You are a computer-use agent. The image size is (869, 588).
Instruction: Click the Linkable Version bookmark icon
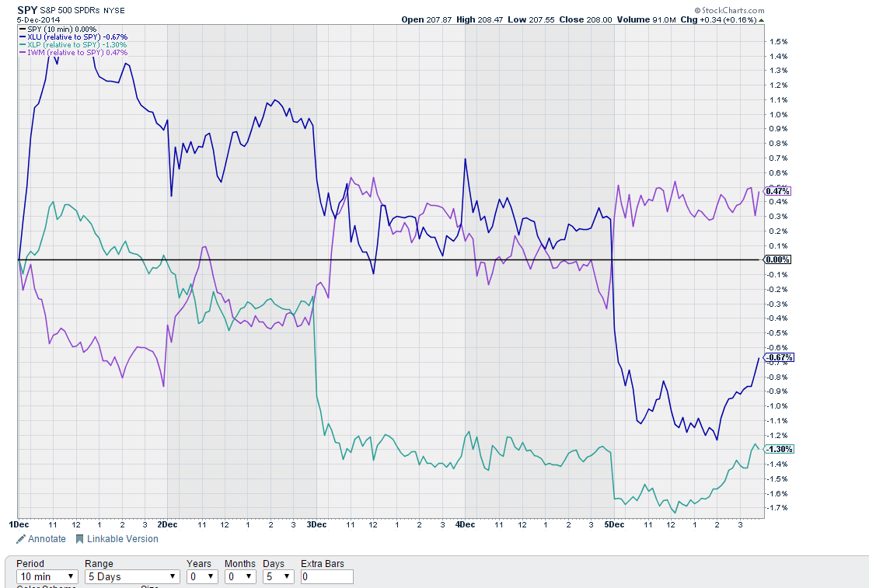click(79, 539)
